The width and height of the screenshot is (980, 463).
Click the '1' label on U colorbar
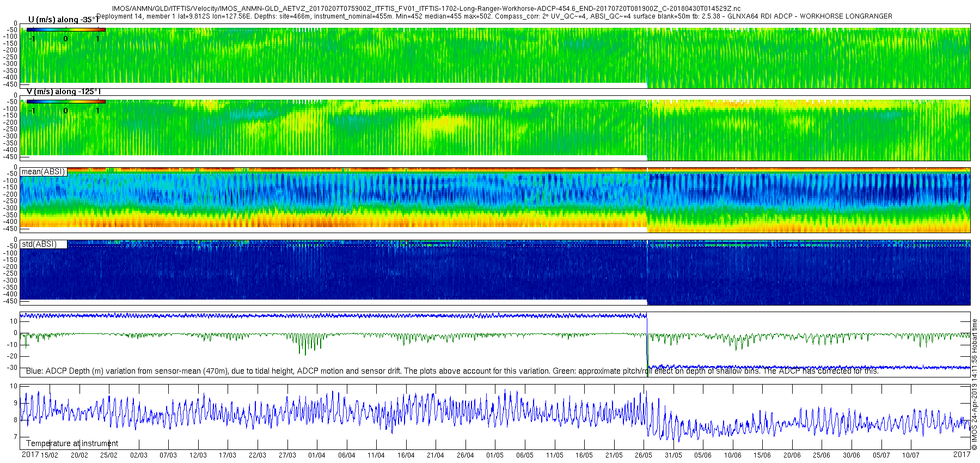pyautogui.click(x=97, y=39)
